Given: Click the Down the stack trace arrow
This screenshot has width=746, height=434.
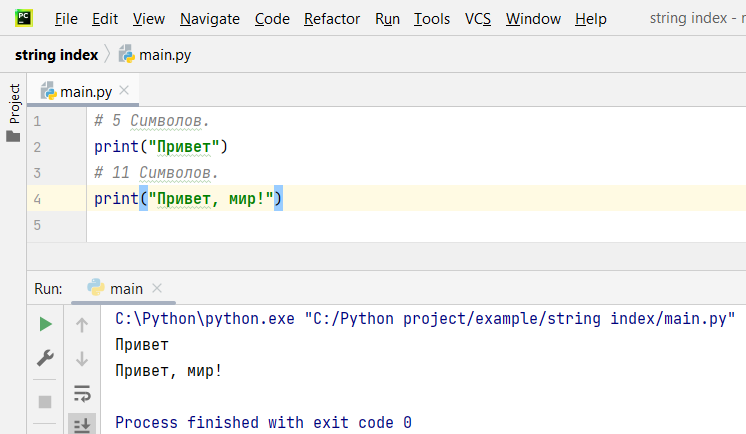Looking at the screenshot, I should (x=82, y=358).
